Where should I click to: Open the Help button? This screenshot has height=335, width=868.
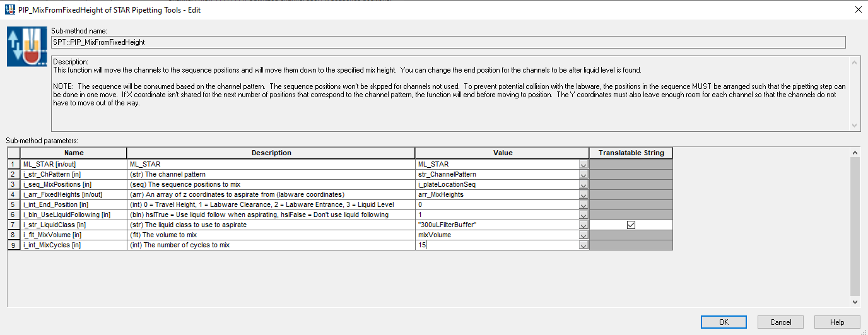837,322
